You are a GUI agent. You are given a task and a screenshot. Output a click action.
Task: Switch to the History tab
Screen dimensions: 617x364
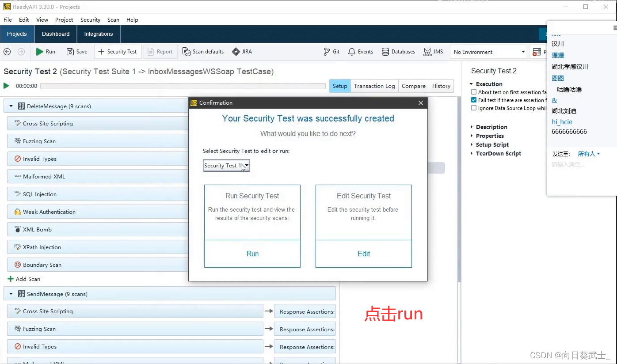click(x=441, y=86)
